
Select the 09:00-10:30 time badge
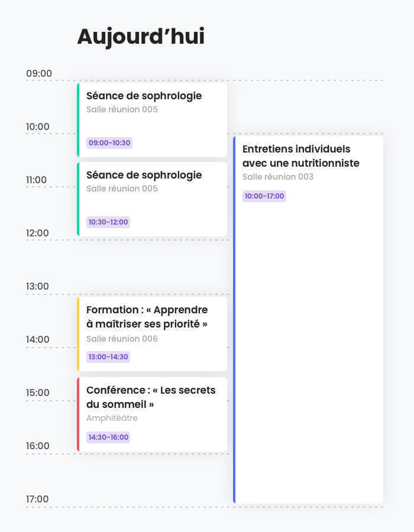(x=108, y=143)
